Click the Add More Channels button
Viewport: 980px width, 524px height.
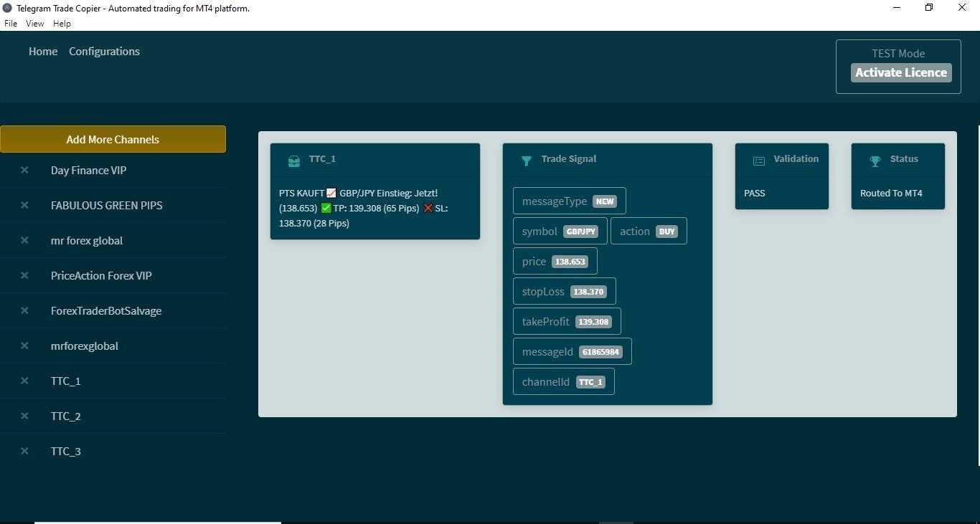click(113, 139)
